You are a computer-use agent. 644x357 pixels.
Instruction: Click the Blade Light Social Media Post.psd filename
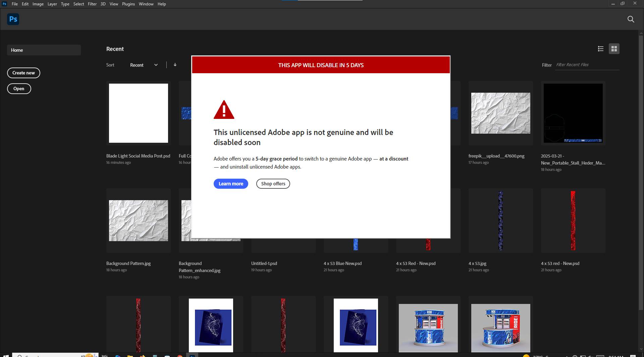[x=138, y=156]
